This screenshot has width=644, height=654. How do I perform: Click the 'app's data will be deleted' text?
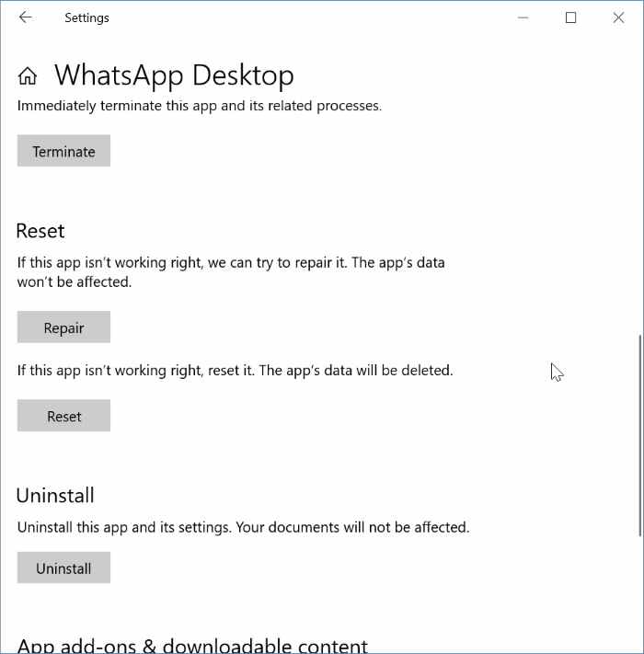pyautogui.click(x=356, y=371)
